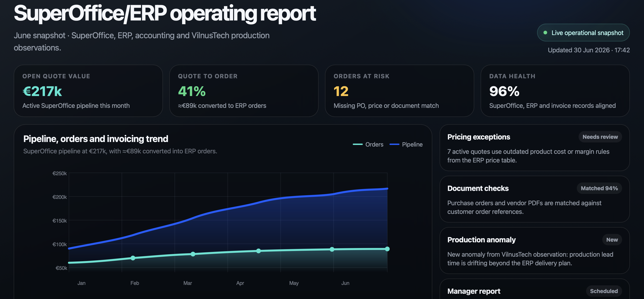The width and height of the screenshot is (644, 299).
Task: Click the SuperOffice/ERP operating report title
Action: (165, 13)
